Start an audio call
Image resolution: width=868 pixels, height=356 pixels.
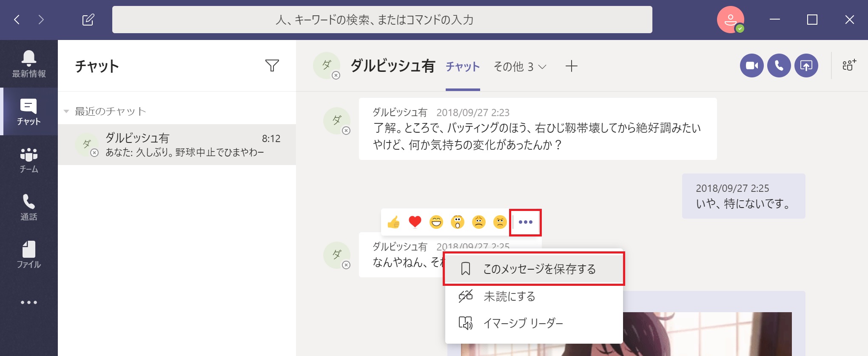779,66
